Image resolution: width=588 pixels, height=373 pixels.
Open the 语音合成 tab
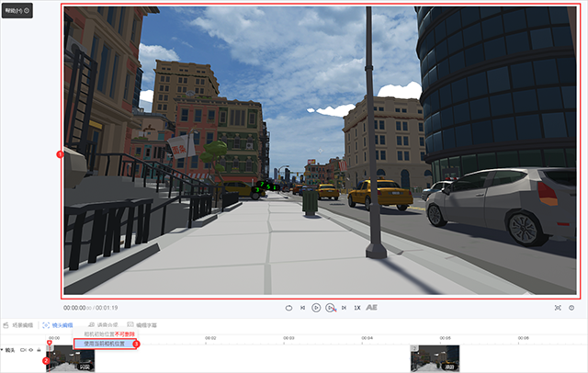click(x=103, y=324)
